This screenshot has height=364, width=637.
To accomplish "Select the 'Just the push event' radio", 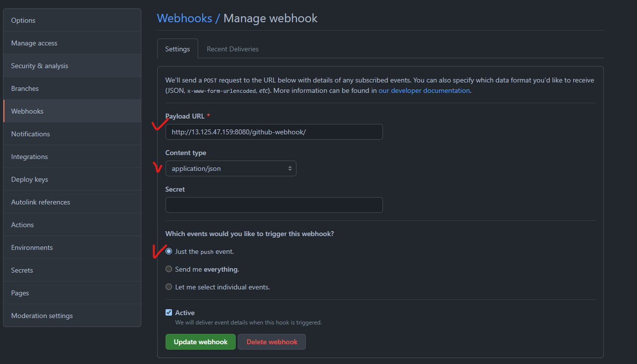I will tap(169, 251).
